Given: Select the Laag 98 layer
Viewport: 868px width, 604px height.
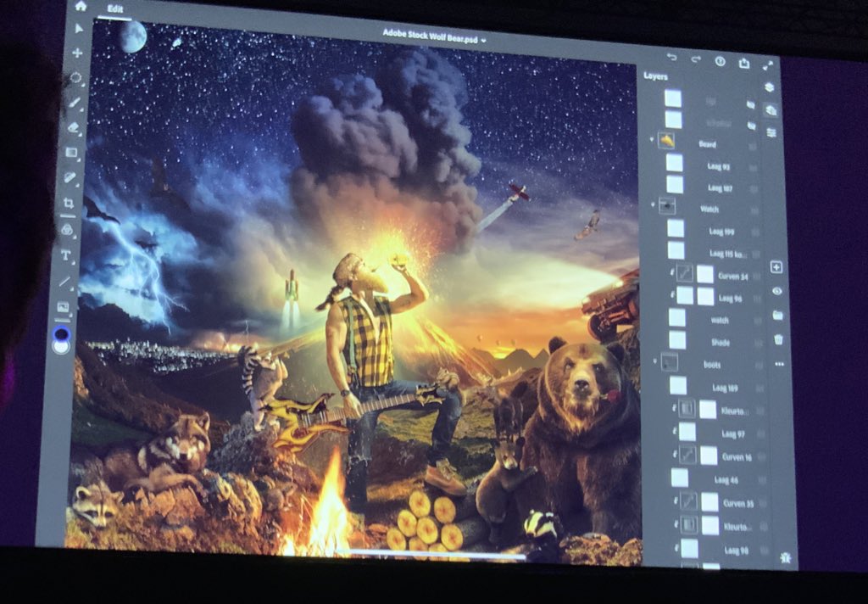Looking at the screenshot, I should 724,550.
